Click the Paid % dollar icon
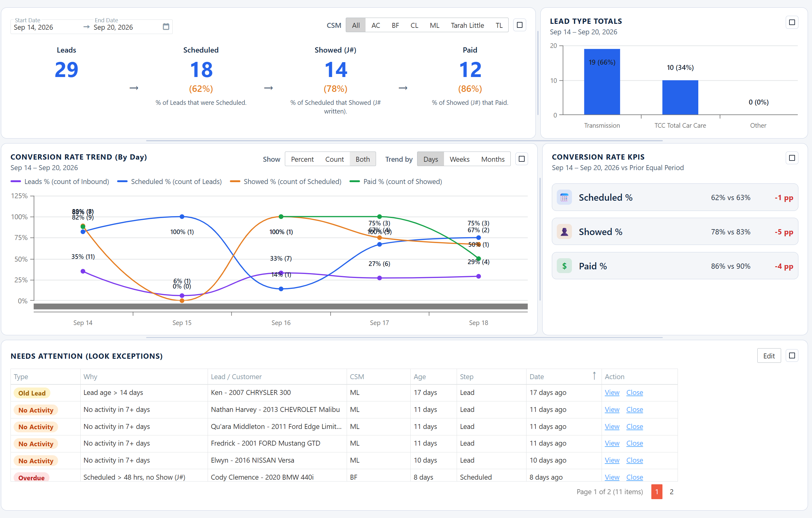The image size is (812, 518). pos(564,266)
